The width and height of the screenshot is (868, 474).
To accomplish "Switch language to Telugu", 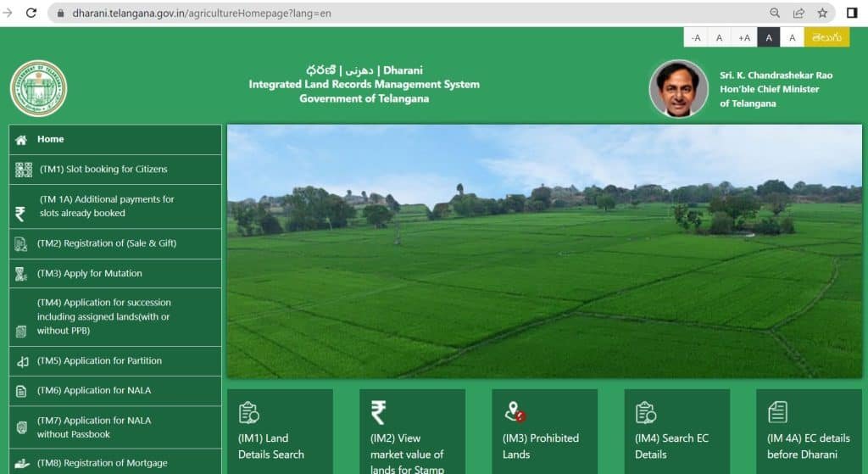I will pyautogui.click(x=826, y=37).
